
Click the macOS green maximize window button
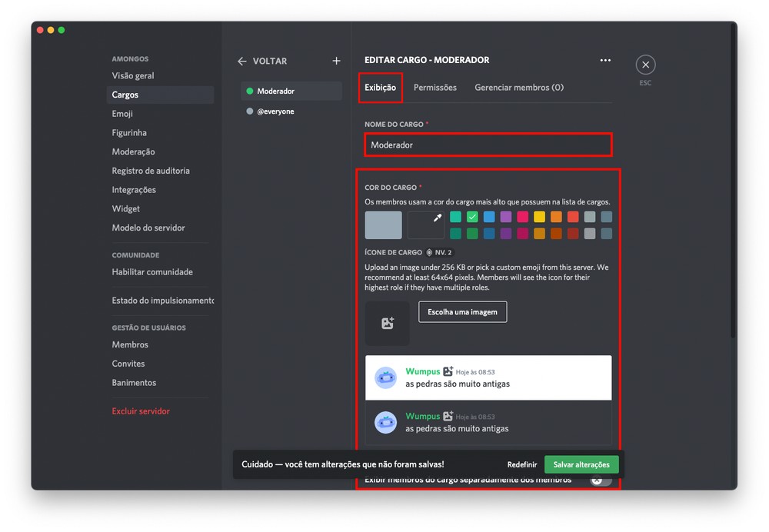tap(62, 30)
